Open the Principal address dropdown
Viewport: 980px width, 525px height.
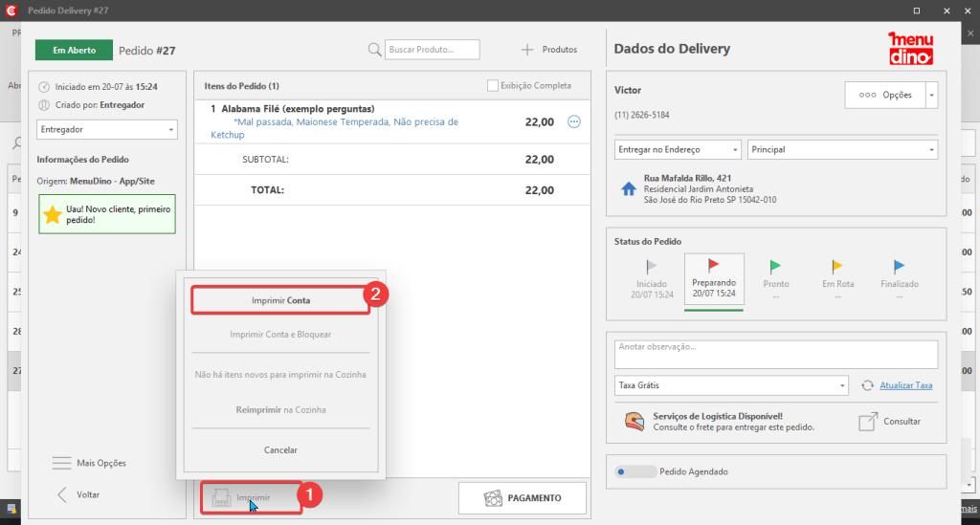842,150
